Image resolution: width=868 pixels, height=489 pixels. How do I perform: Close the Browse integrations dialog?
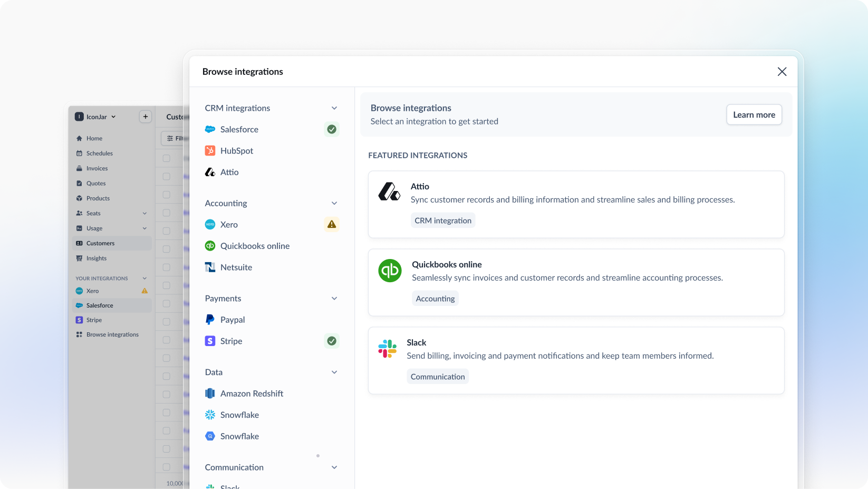coord(782,72)
